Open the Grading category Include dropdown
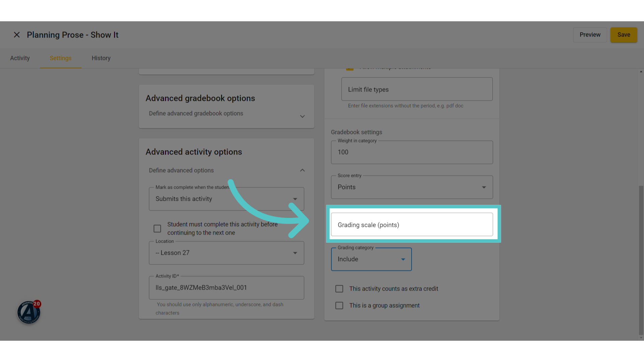Image resolution: width=644 pixels, height=362 pixels. pyautogui.click(x=371, y=259)
